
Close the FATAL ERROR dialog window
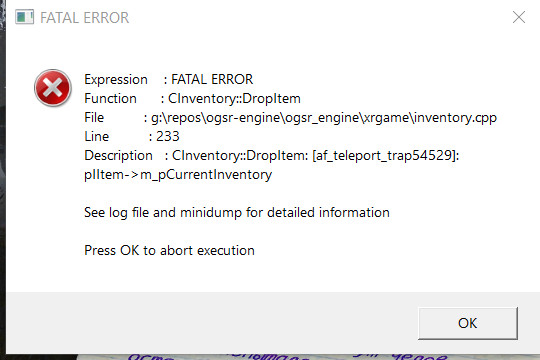tap(519, 17)
